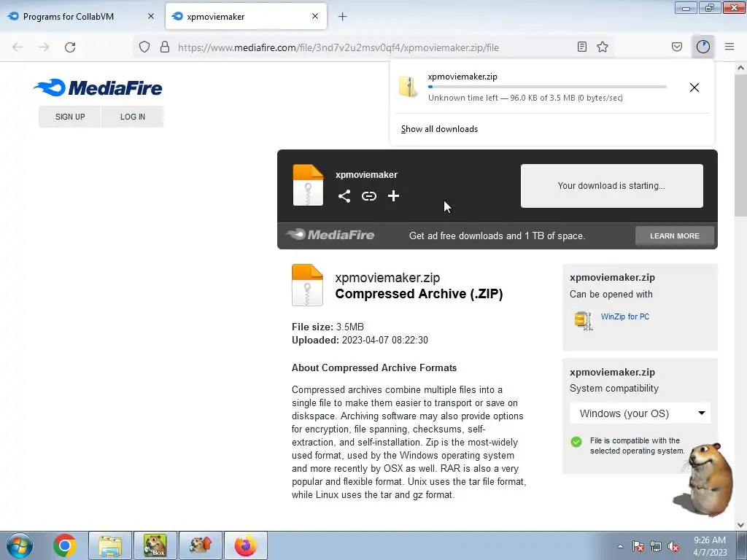Launch Google Chrome from the taskbar
Viewport: 747px width, 560px height.
(x=65, y=545)
